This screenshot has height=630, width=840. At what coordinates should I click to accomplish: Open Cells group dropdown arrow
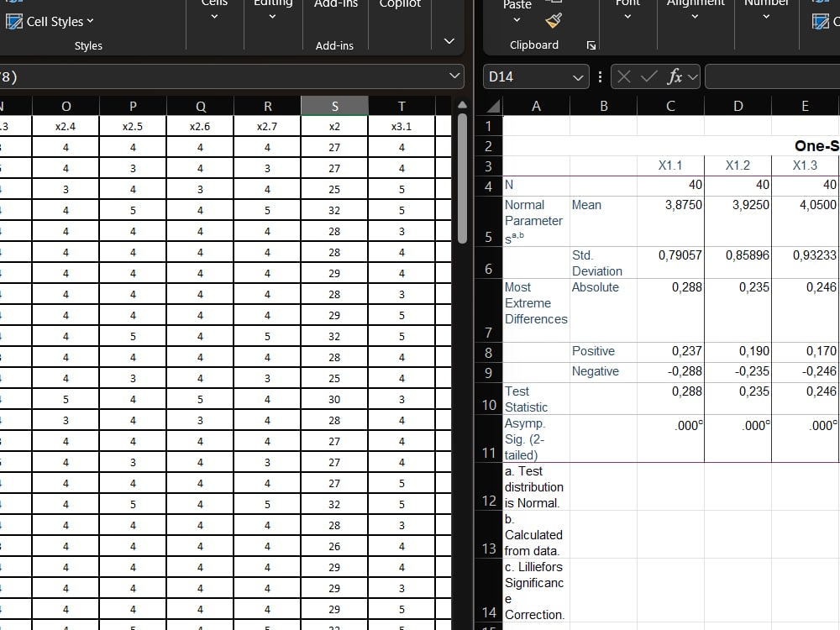coord(214,17)
